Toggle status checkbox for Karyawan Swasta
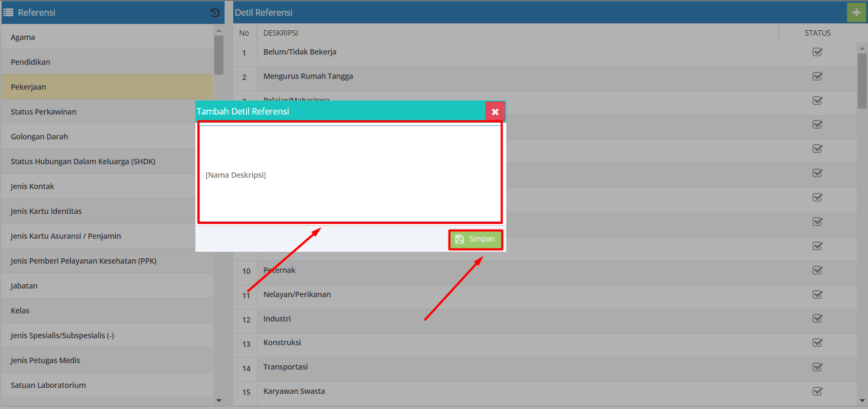This screenshot has width=868, height=409. click(x=817, y=391)
